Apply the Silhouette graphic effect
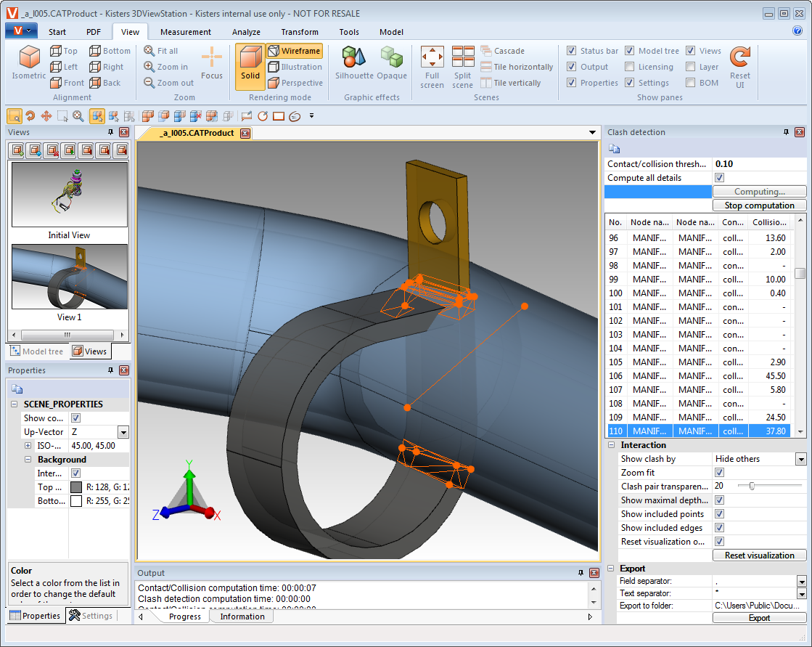The image size is (812, 647). [354, 62]
